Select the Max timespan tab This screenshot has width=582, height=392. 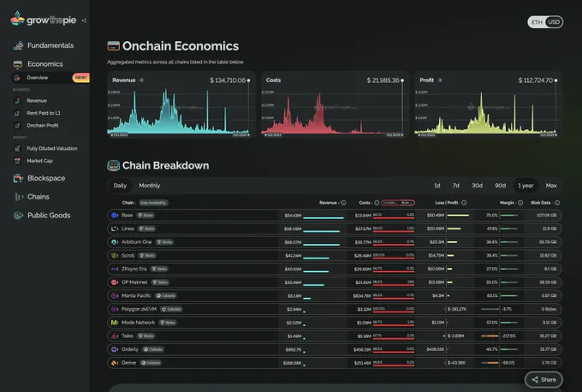551,186
